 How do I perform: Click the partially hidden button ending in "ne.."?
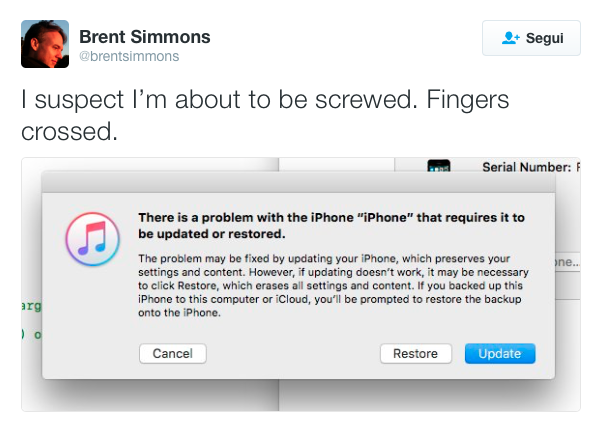click(x=567, y=262)
